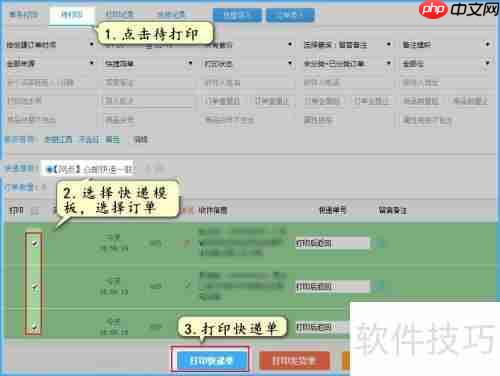Expand the order-time sorting dropdown in the first filter row
The image size is (500, 376).
point(50,44)
